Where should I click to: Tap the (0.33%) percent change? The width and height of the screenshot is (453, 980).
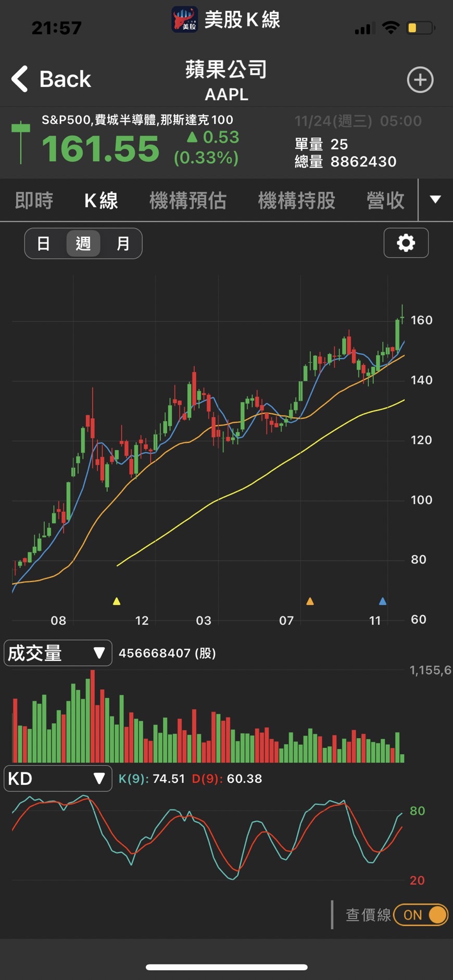click(206, 157)
